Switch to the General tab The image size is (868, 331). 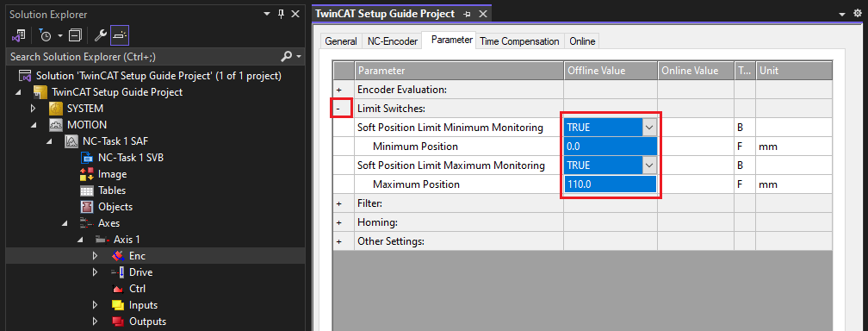click(341, 41)
